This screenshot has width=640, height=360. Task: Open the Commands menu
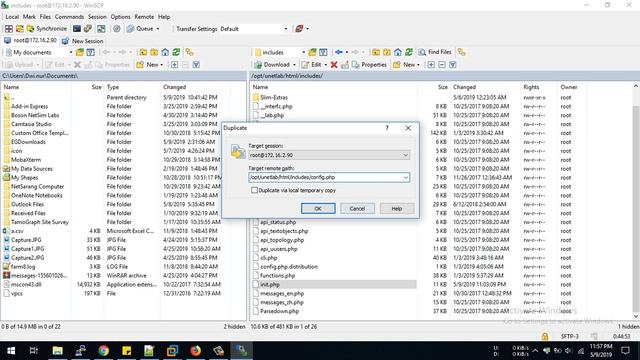pos(69,17)
